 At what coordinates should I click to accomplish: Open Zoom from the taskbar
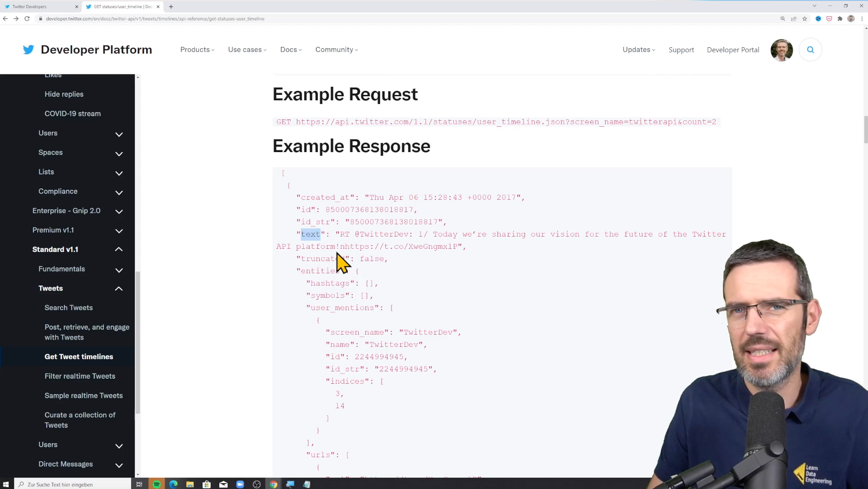click(240, 484)
